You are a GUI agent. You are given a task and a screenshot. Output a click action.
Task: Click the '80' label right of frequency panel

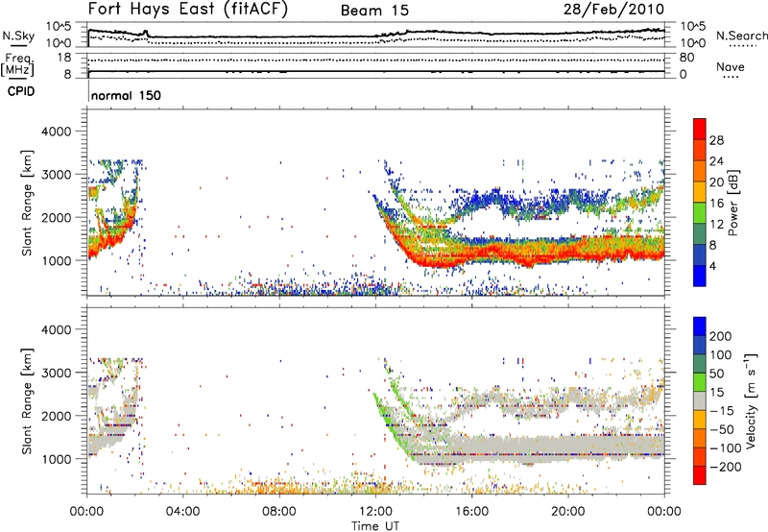(x=686, y=58)
